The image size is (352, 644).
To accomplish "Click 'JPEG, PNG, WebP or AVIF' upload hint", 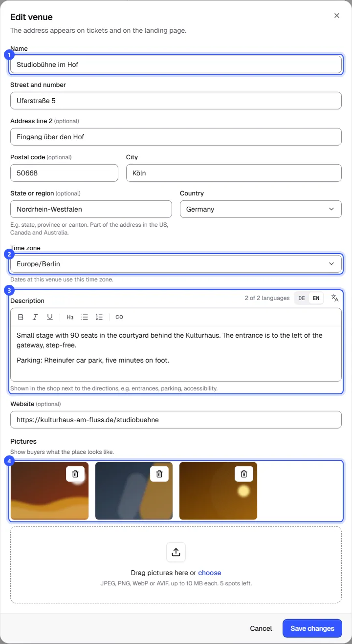I will 176,583.
